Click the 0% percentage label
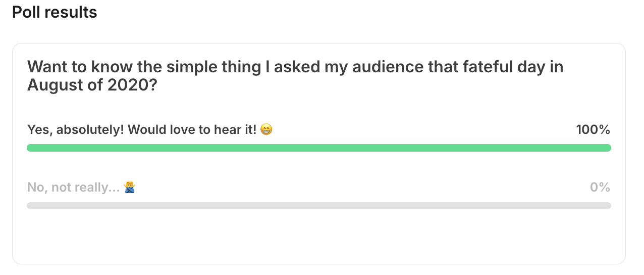644x275 pixels. (x=600, y=188)
